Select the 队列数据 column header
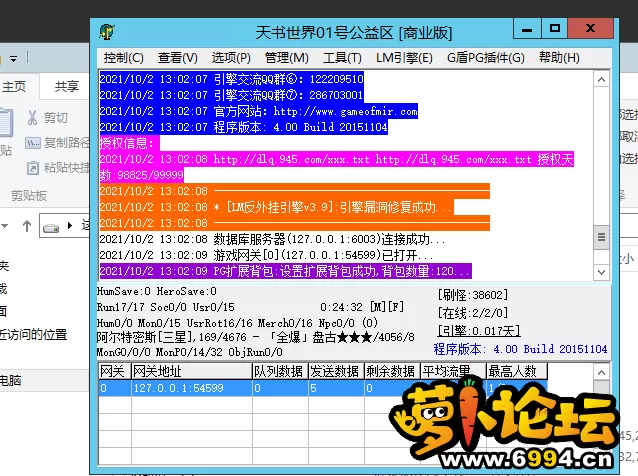Viewport: 638px width, 476px height. (x=280, y=371)
